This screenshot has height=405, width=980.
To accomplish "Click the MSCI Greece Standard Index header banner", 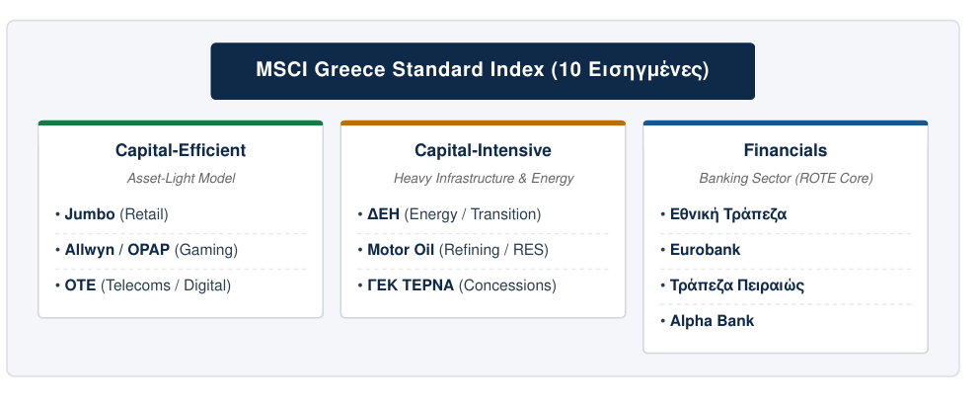I will 483,71.
